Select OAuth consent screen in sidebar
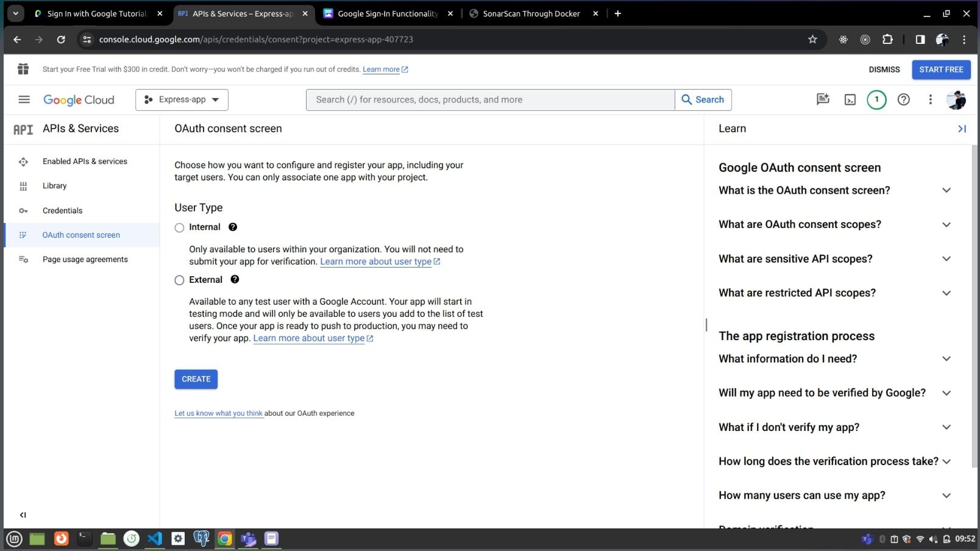Image resolution: width=980 pixels, height=551 pixels. click(x=81, y=235)
